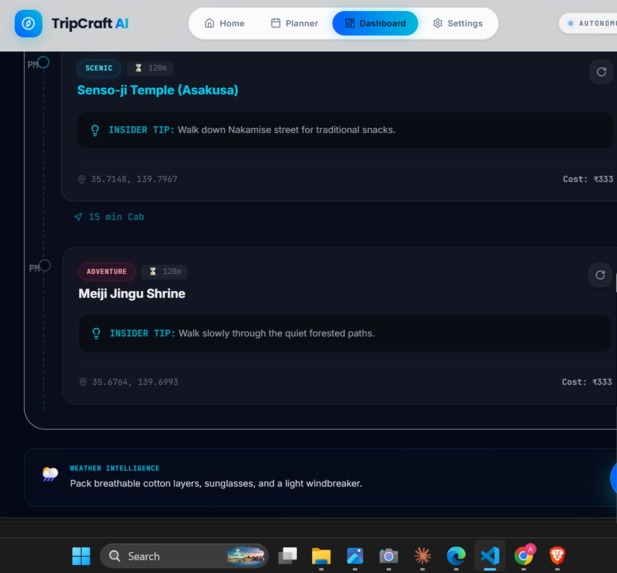
Task: Click the Autonomous status pill
Action: point(589,23)
